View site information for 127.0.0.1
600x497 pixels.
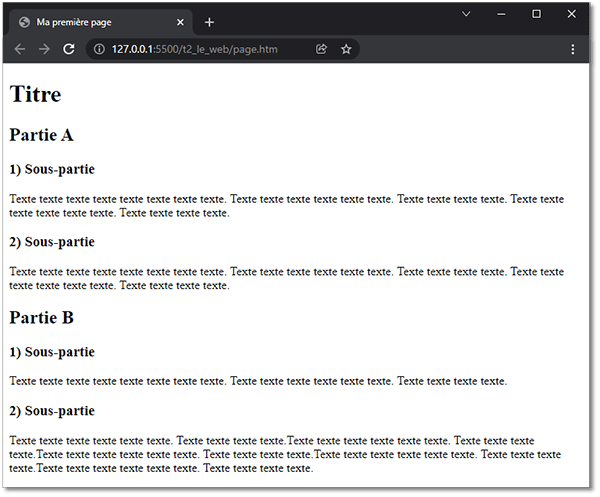pos(99,49)
